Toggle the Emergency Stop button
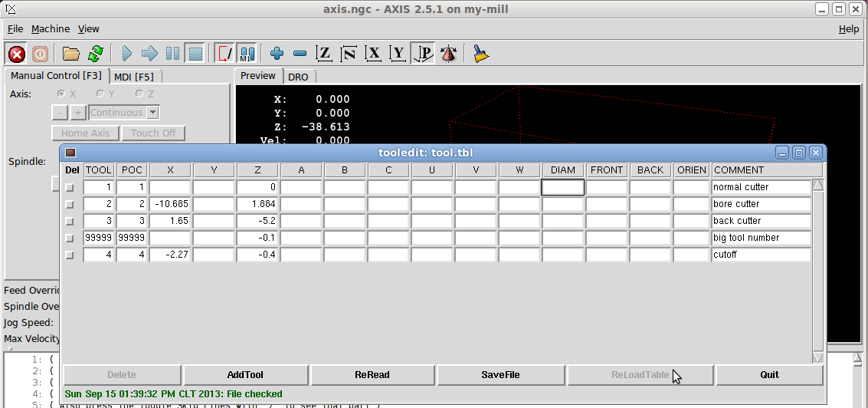The width and height of the screenshot is (868, 408). point(17,54)
